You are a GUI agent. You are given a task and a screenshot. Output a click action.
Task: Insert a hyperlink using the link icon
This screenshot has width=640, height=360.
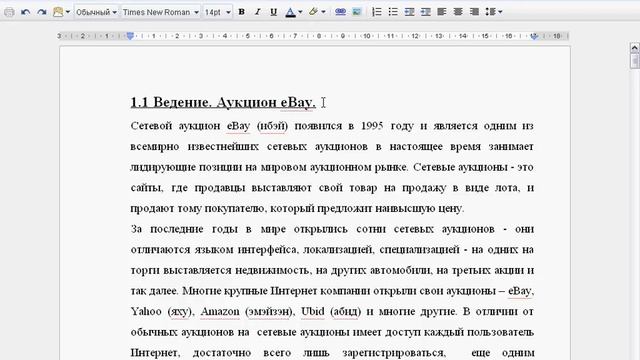340,12
